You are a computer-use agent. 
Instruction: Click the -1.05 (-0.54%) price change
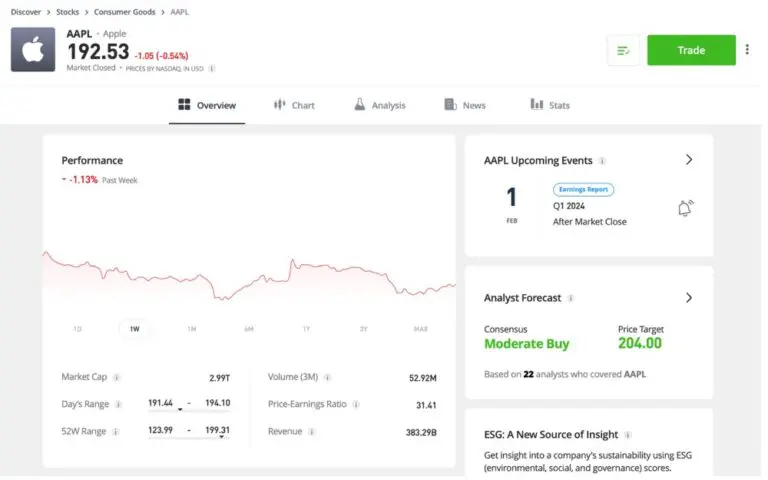161,56
